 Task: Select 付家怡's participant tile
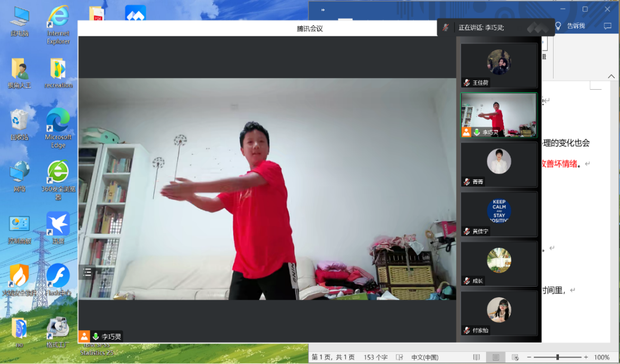(499, 313)
